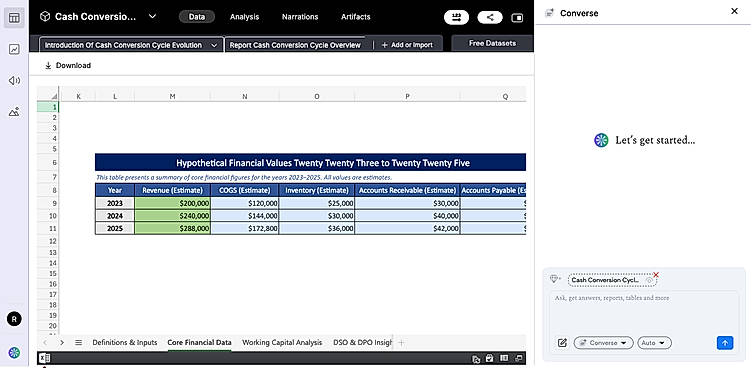Click the Download button
This screenshot has height=368, width=754.
click(68, 65)
